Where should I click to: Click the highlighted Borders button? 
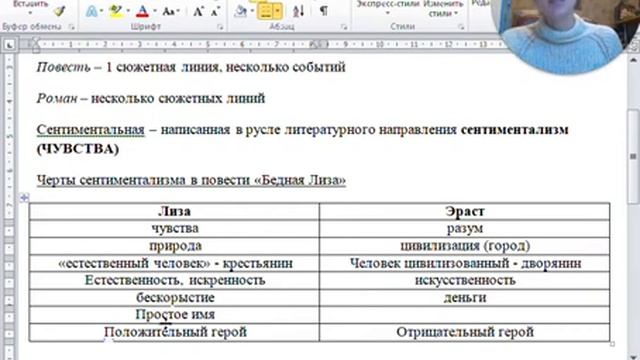(x=265, y=11)
